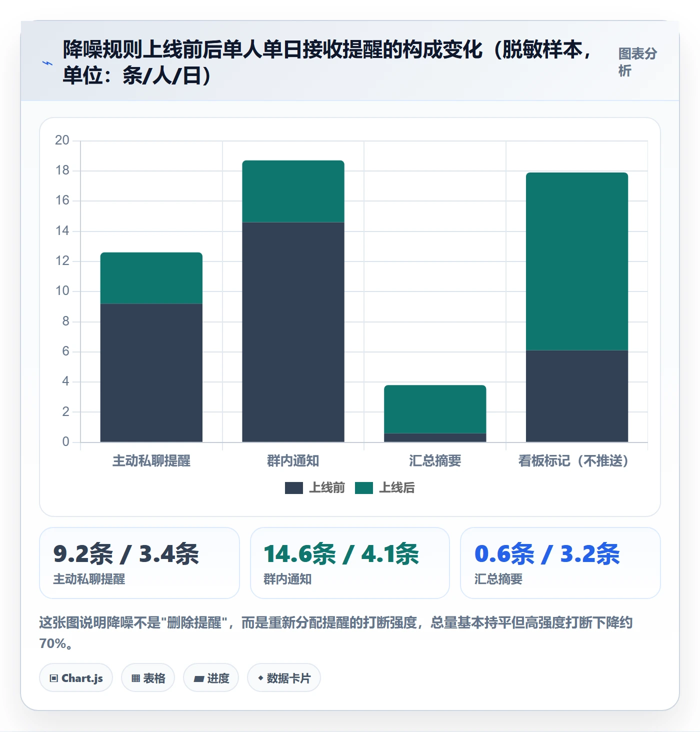Image resolution: width=700 pixels, height=732 pixels.
Task: Click the green 上线后 bar for 汇总摘要
Action: click(435, 409)
